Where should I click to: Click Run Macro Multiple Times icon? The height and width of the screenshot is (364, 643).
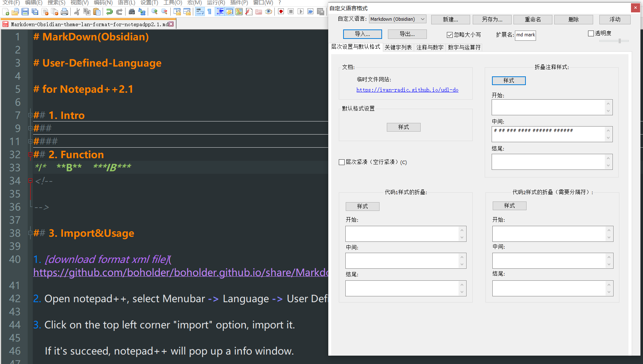pos(310,12)
